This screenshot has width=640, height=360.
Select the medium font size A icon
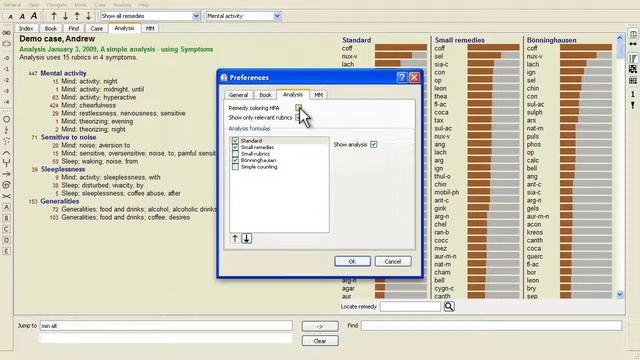click(x=22, y=16)
